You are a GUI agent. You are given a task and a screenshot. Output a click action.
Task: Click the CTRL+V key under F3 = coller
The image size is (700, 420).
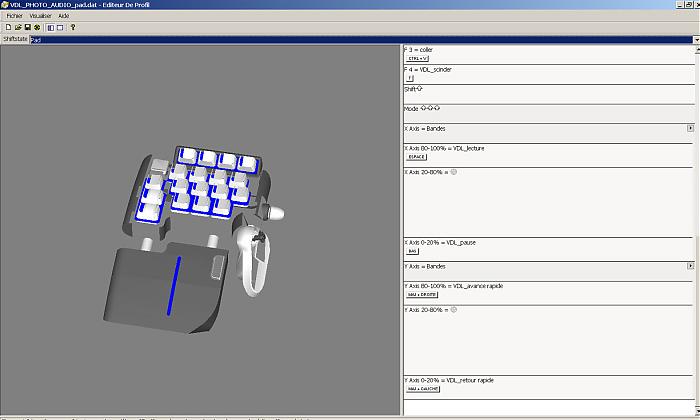(x=417, y=59)
